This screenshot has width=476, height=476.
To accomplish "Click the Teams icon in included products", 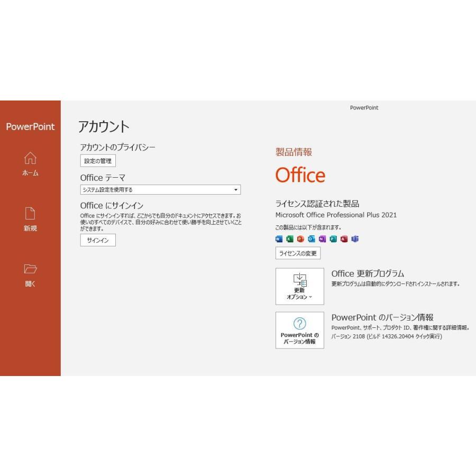I will pos(355,239).
